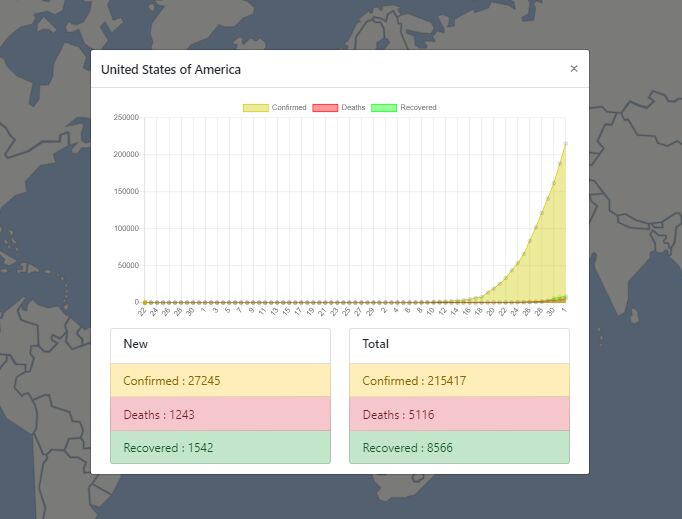Viewport: 682px width, 519px height.
Task: Click the United States of America title
Action: pos(170,70)
